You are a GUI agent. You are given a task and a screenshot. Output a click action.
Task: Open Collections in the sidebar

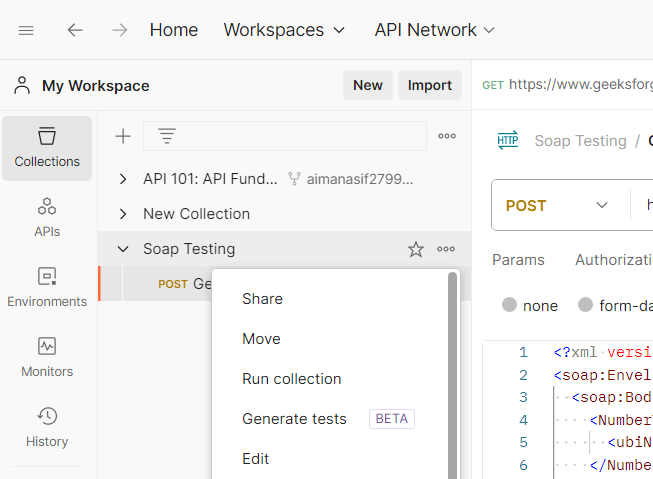coord(47,148)
